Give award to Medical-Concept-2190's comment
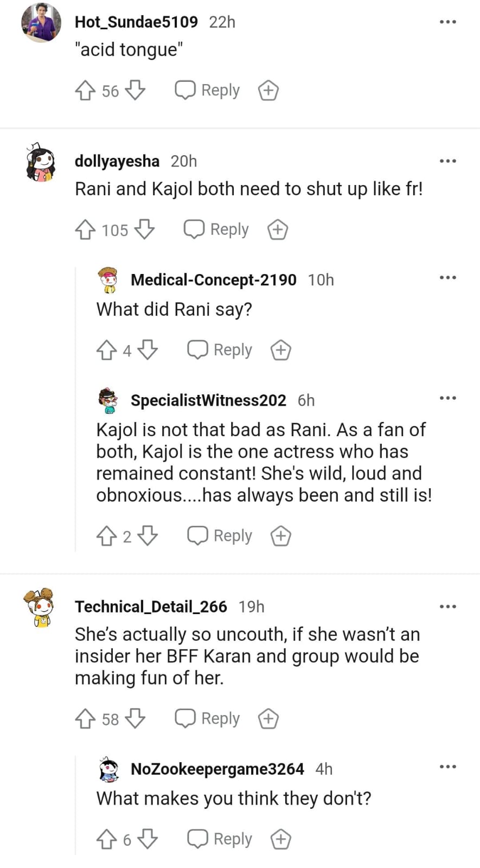 281,350
